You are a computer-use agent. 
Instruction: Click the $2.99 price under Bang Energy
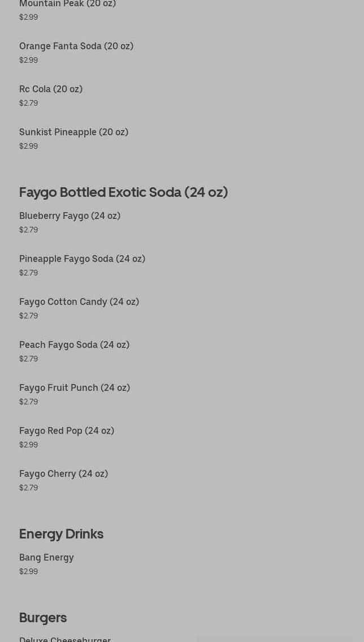(28, 571)
